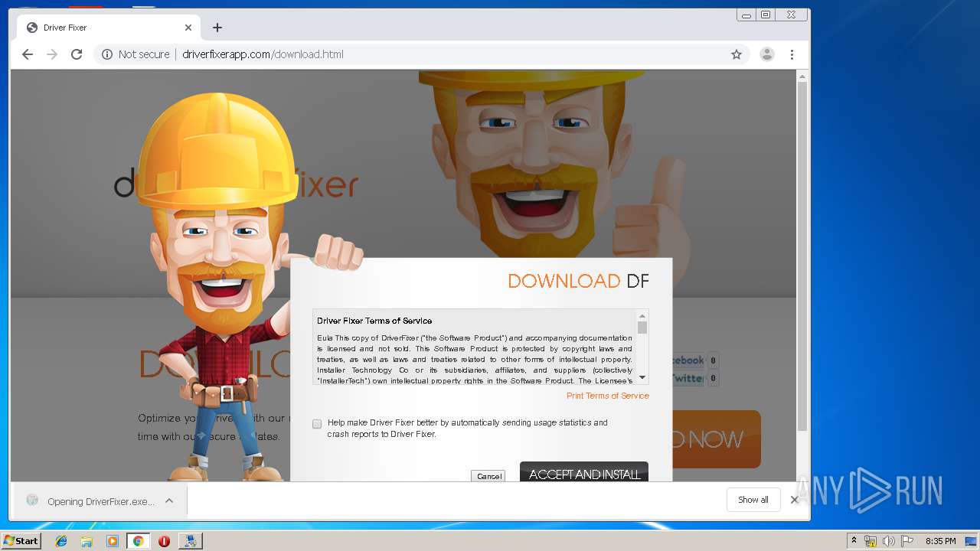Click the orange DOWNLOAD NOW button

(716, 439)
